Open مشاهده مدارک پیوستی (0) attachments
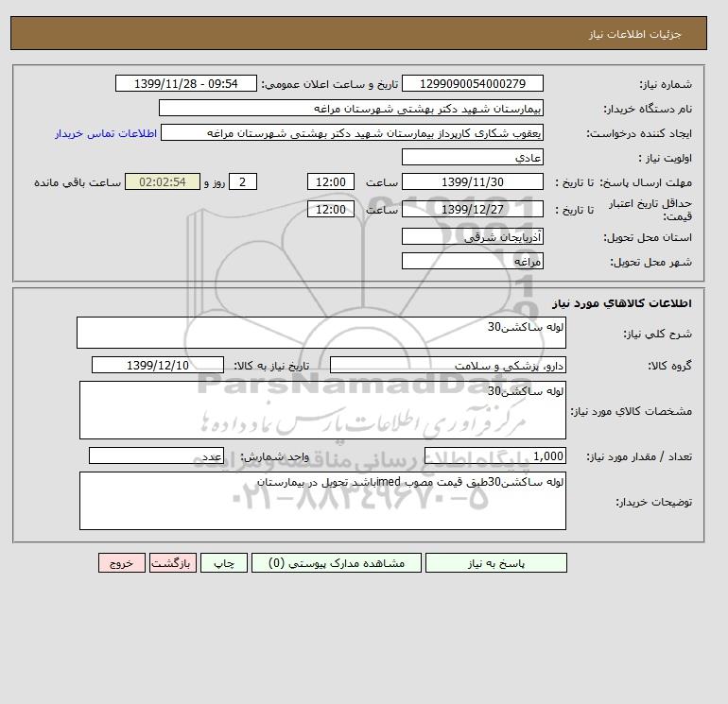728x704 pixels. [337, 562]
